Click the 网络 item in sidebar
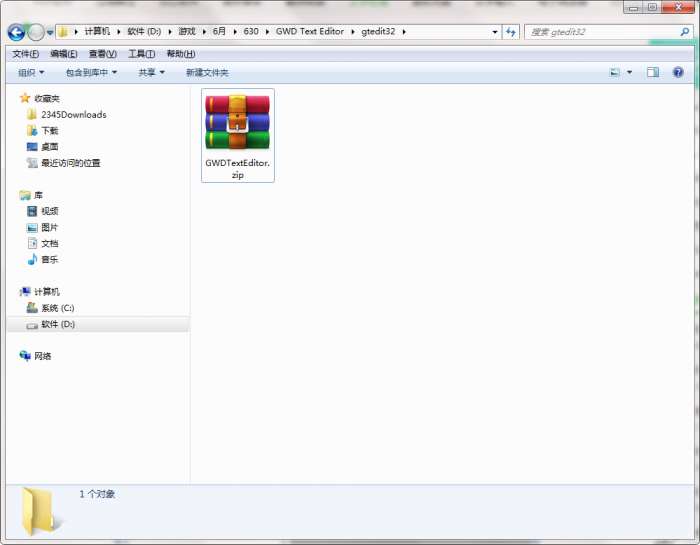The width and height of the screenshot is (700, 545). click(x=42, y=356)
